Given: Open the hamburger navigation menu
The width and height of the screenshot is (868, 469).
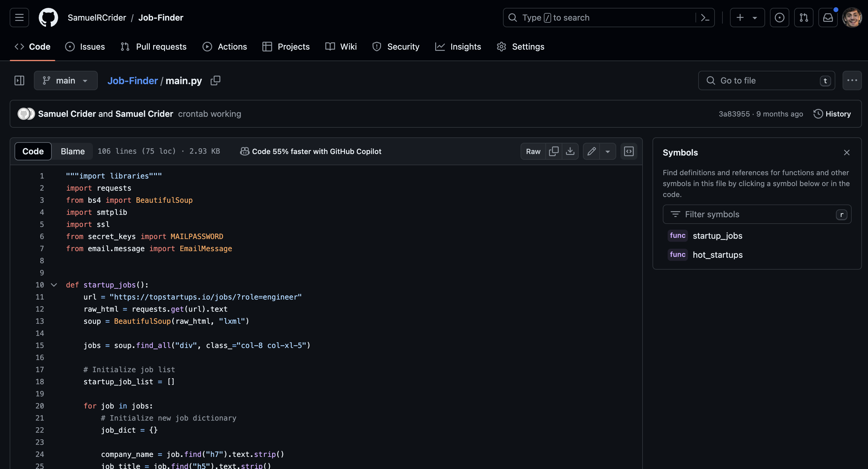Looking at the screenshot, I should click(x=19, y=18).
